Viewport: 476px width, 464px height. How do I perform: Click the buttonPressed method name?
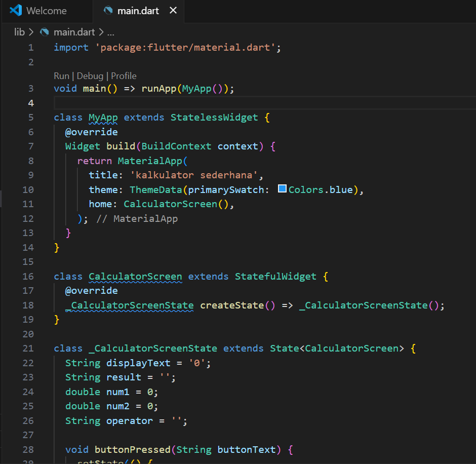click(x=132, y=450)
